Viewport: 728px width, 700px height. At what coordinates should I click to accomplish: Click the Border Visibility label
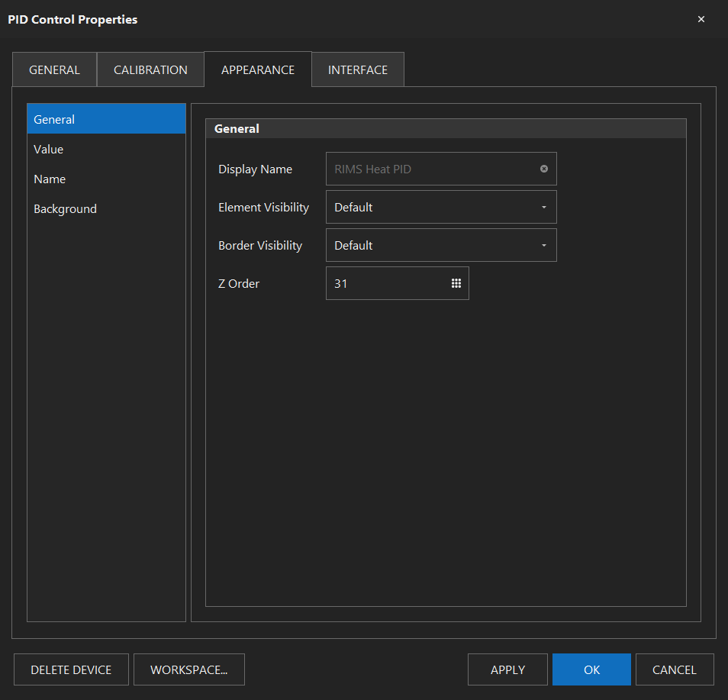click(x=260, y=245)
